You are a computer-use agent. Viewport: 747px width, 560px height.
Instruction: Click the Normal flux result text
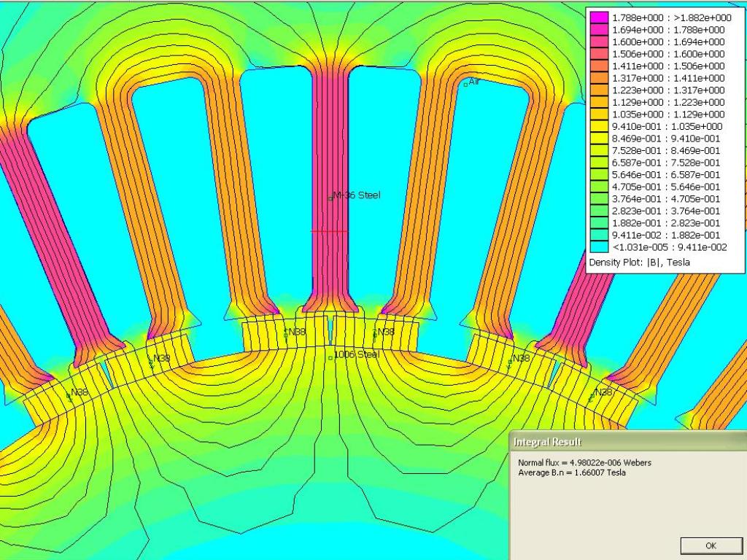coord(584,462)
